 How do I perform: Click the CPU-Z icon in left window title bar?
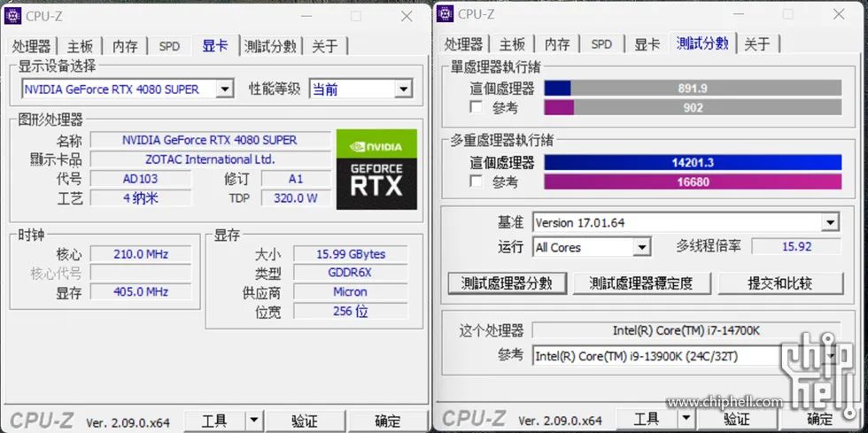pos(13,16)
